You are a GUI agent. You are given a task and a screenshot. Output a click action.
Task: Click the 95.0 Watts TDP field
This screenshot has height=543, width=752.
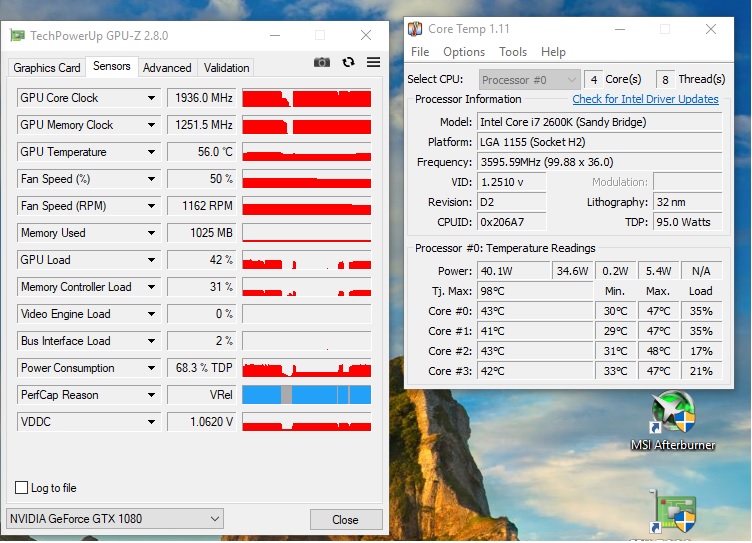[688, 222]
